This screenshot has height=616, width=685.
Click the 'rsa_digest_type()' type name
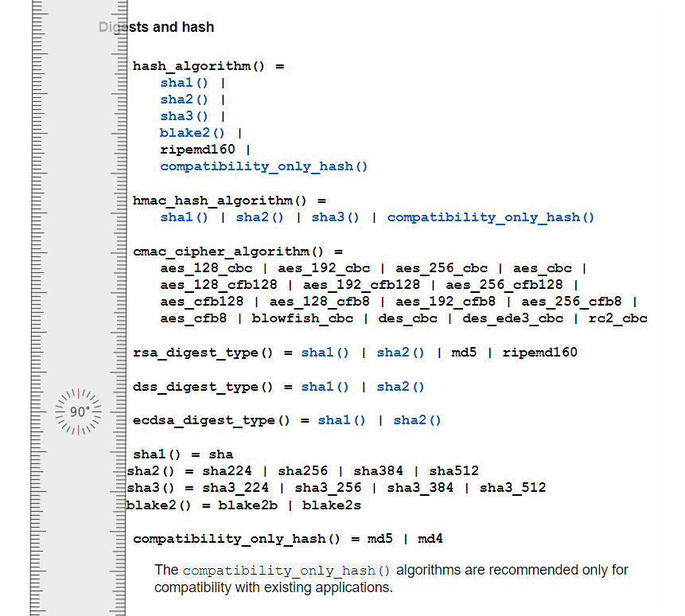[203, 353]
